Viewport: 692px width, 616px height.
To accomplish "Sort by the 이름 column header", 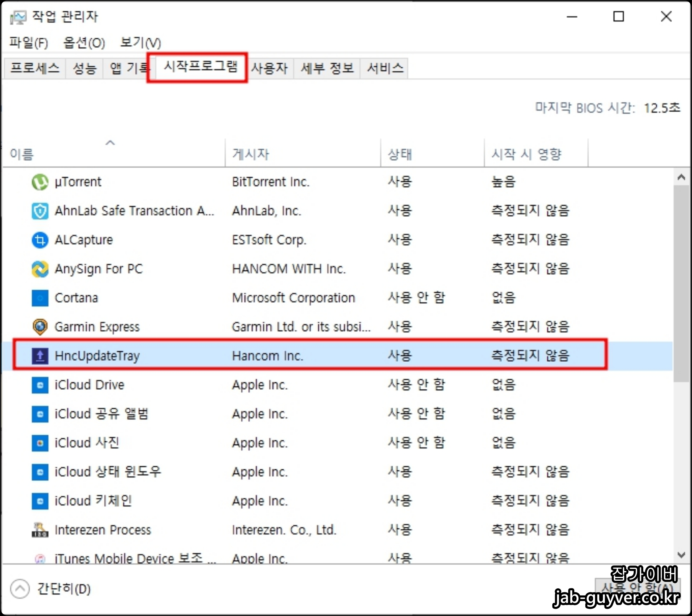I will (x=114, y=154).
